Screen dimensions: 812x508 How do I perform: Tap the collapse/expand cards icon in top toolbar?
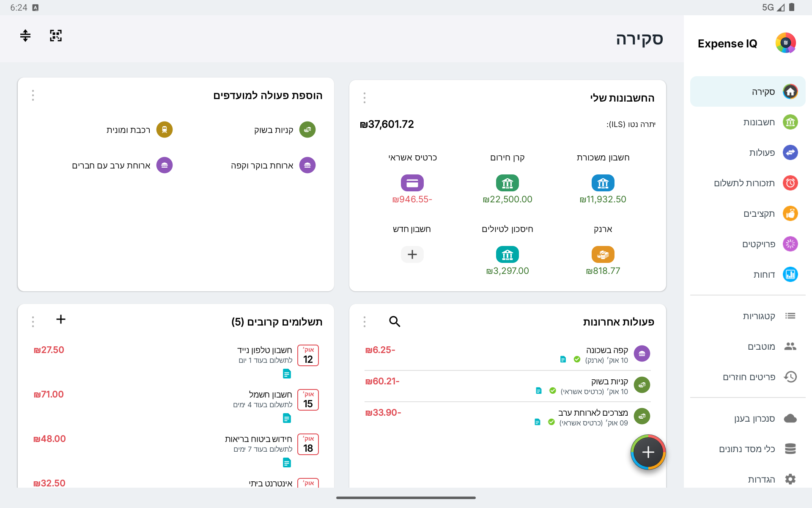coord(25,36)
